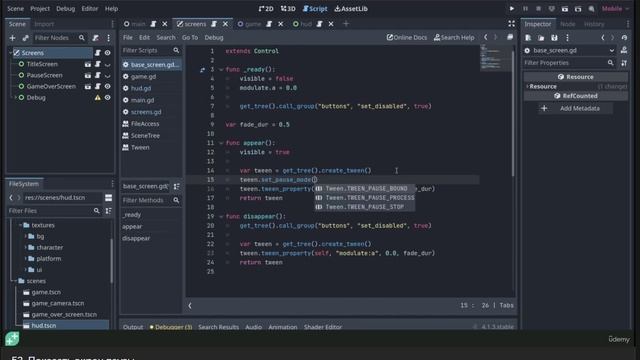Choose Tween.TWEEN_PAUSE_PROCESS from autocomplete
This screenshot has height=360, width=640.
(x=365, y=198)
